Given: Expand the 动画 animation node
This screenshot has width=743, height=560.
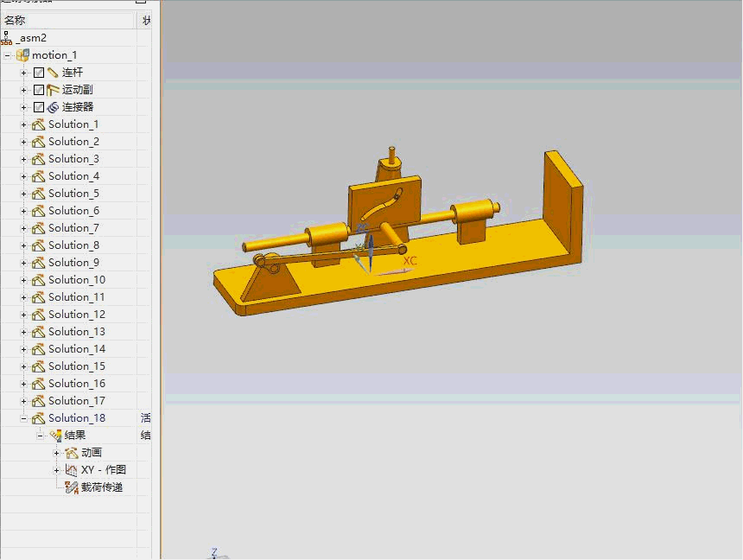Looking at the screenshot, I should (56, 453).
